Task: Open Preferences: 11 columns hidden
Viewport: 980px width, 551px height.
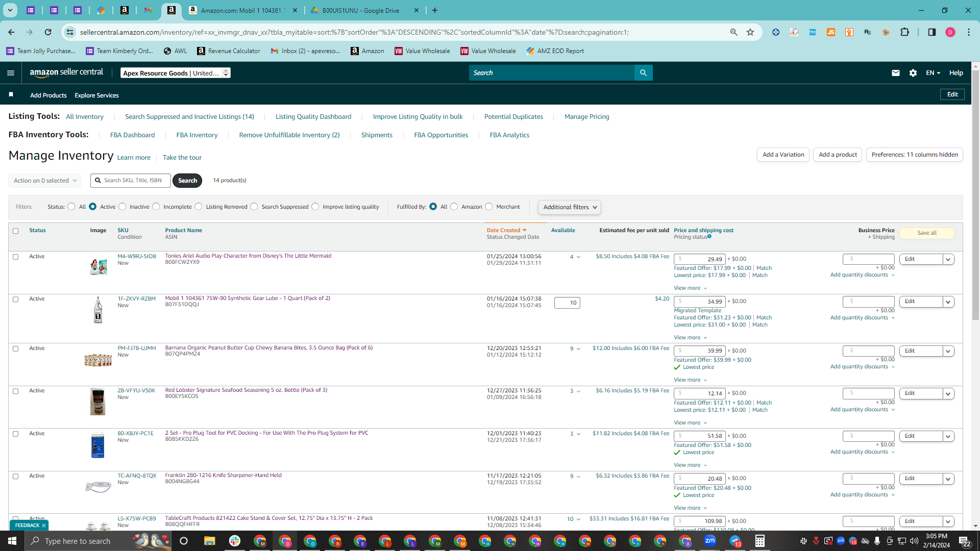Action: [914, 155]
